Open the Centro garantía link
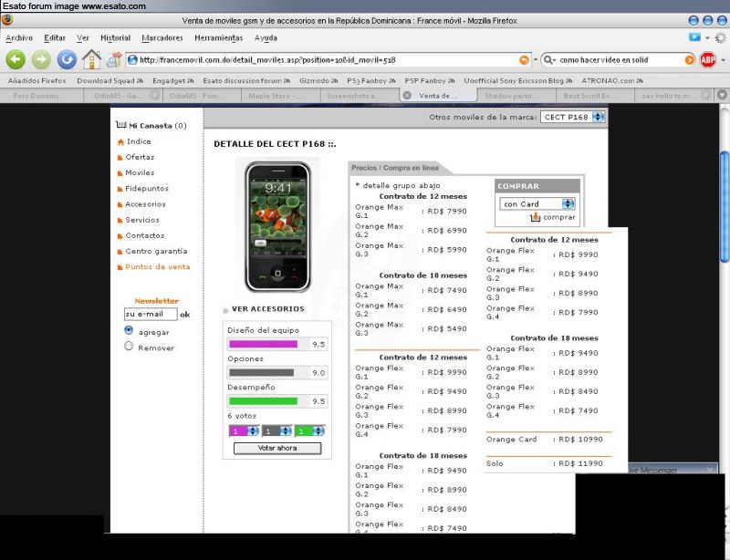The width and height of the screenshot is (730, 560). (x=156, y=251)
